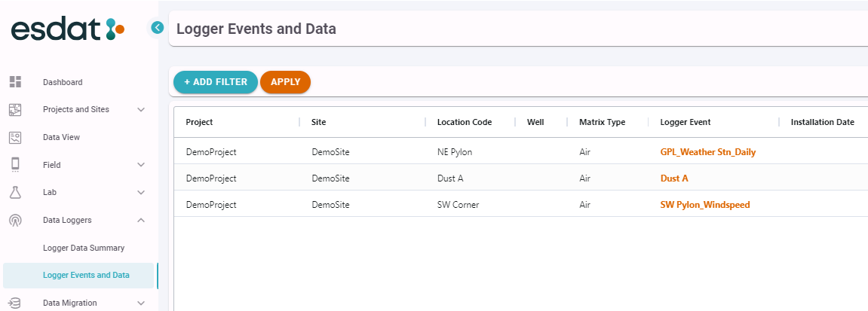Image resolution: width=868 pixels, height=311 pixels.
Task: Click the Dust A location code cell
Action: click(x=451, y=178)
